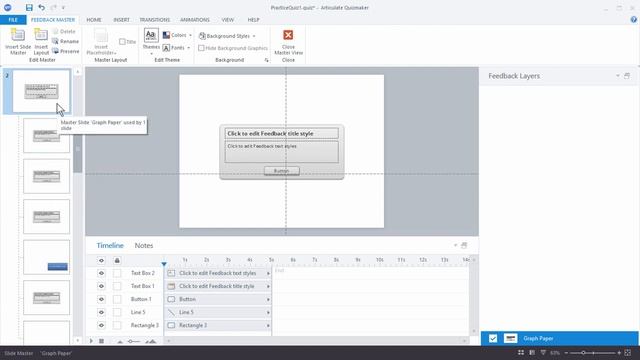Click the Feedback text styles placeholder on slide
Image resolution: width=640 pixels, height=360 pixels.
click(x=281, y=152)
